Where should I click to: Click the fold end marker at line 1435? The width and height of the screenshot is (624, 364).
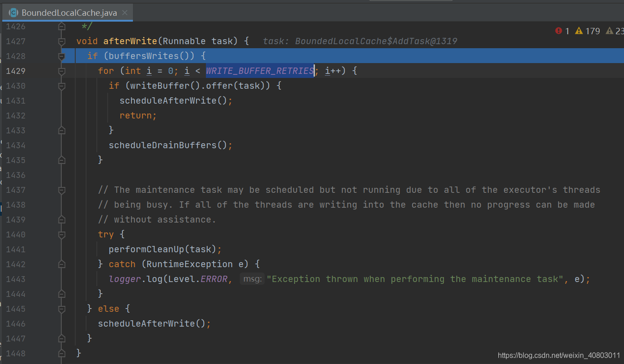coord(62,160)
